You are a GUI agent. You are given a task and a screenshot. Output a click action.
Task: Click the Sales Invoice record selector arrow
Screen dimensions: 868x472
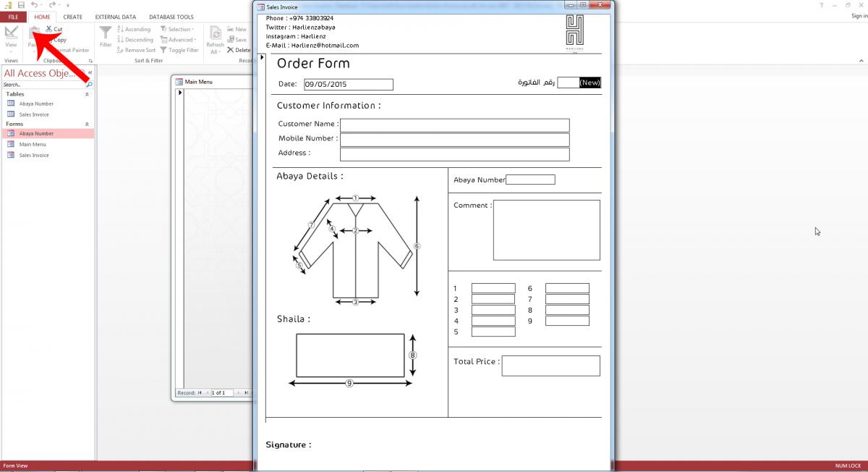(x=262, y=57)
